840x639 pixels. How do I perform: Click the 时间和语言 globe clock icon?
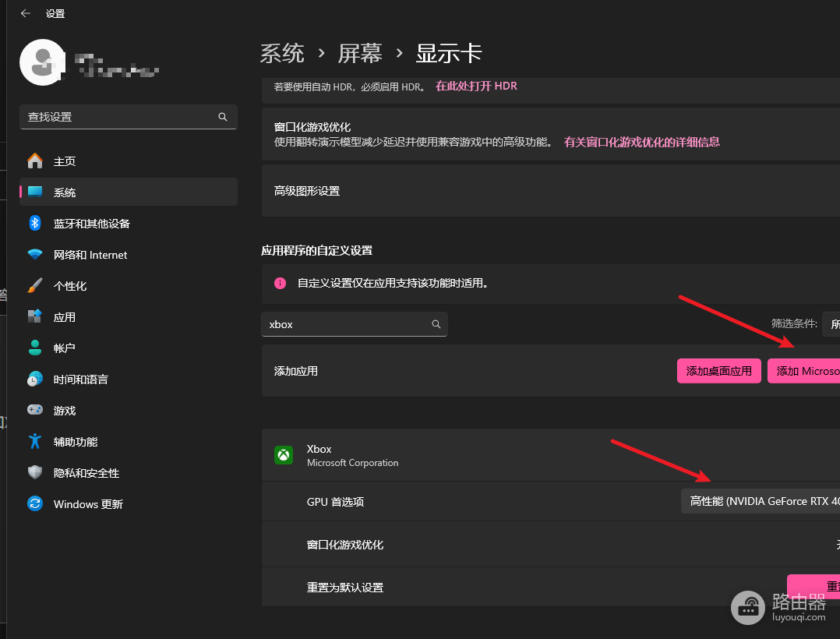(35, 380)
